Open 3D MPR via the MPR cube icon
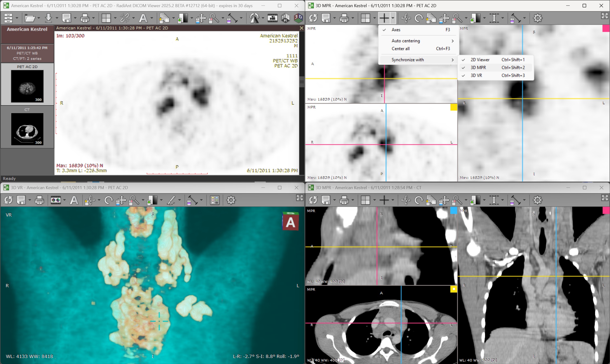 (x=285, y=18)
